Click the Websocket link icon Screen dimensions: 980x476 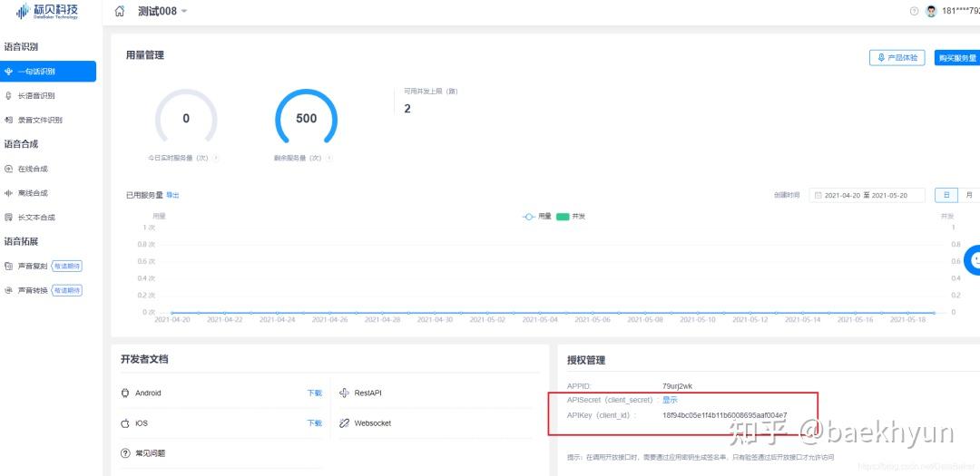344,423
